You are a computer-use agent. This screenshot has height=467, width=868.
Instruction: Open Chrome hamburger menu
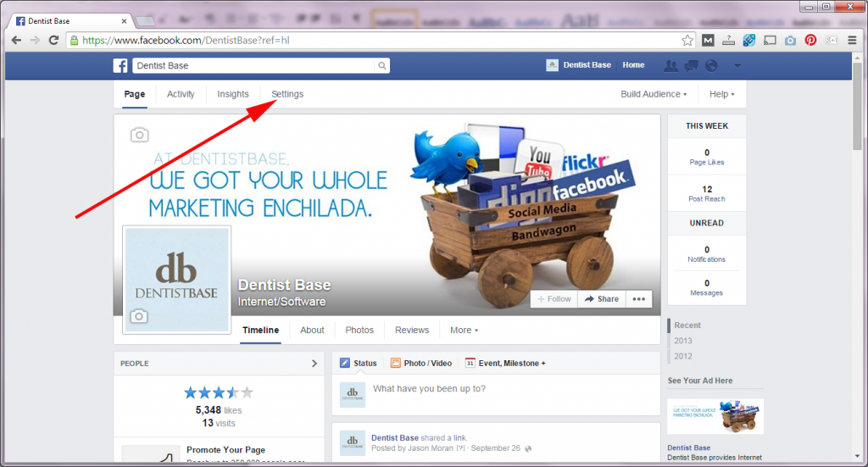(x=852, y=41)
